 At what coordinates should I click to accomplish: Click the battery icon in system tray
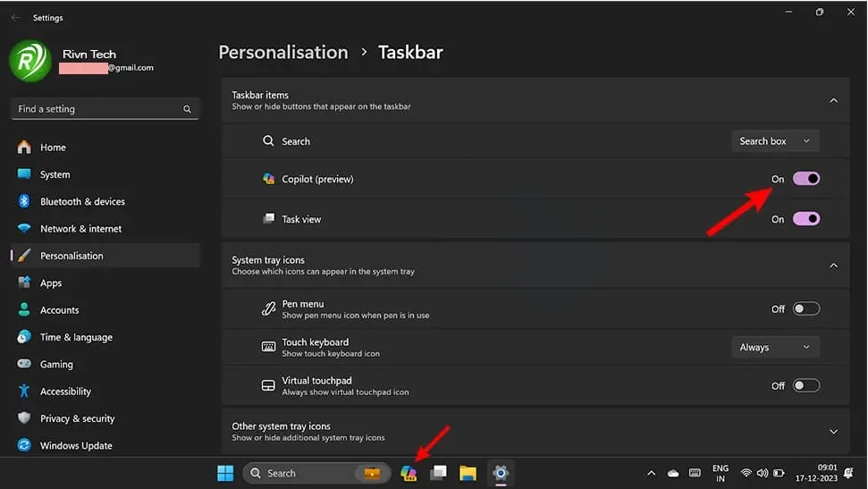[x=779, y=473]
